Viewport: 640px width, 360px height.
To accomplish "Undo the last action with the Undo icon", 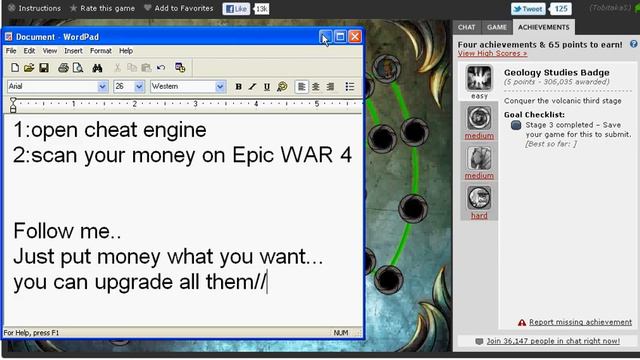I will [x=161, y=68].
